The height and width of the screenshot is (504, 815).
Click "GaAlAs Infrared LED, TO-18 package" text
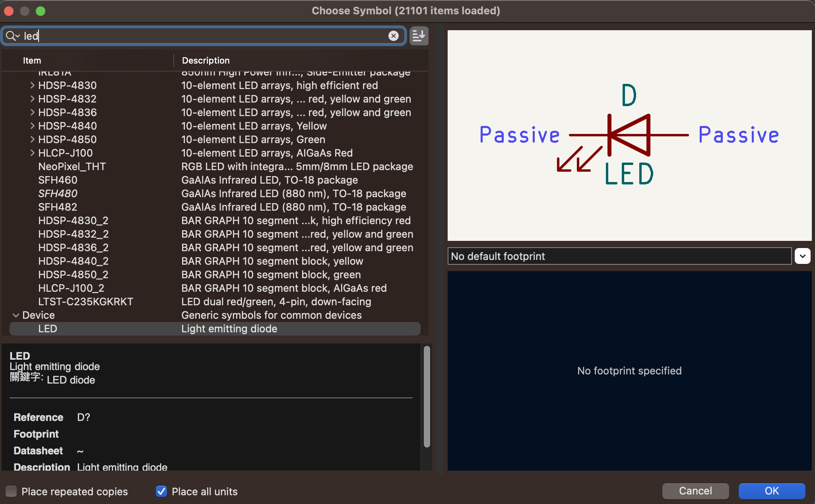270,180
